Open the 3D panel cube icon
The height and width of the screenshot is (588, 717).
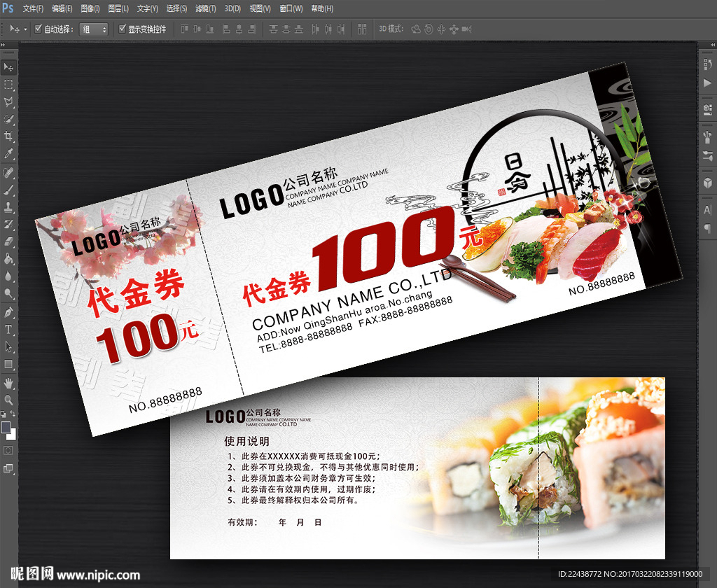click(x=707, y=183)
